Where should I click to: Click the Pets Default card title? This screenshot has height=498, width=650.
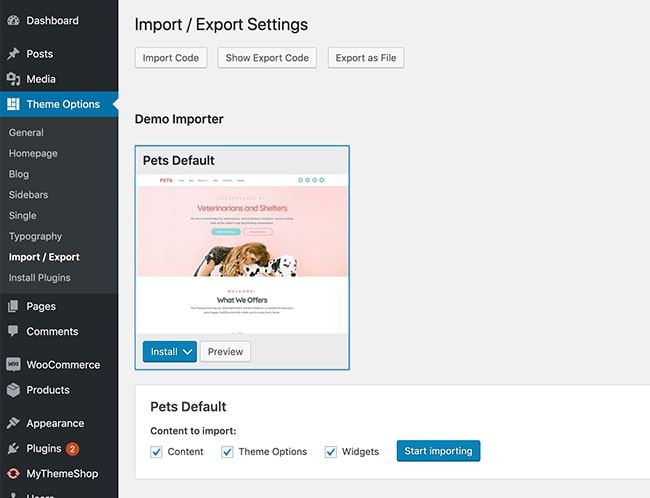179,160
